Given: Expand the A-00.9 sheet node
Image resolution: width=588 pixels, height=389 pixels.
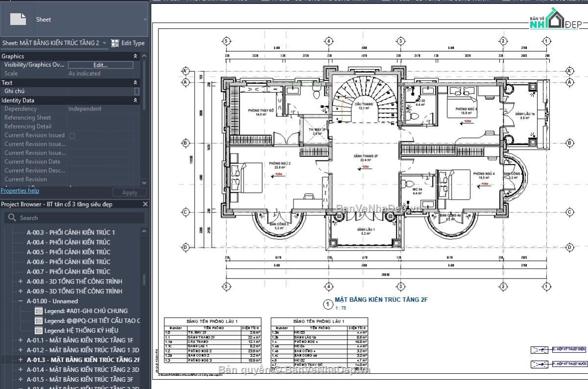Looking at the screenshot, I should pyautogui.click(x=21, y=291).
